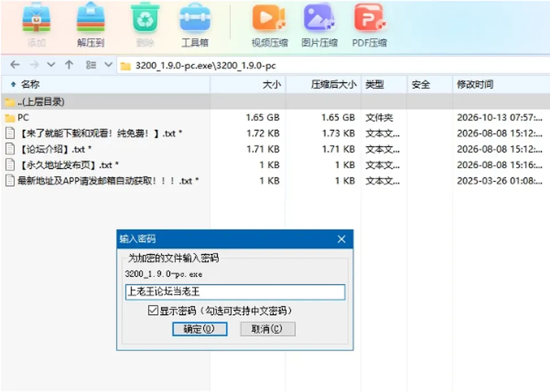This screenshot has height=392, width=550.
Task: Navigate back with the left arrow
Action: point(15,65)
